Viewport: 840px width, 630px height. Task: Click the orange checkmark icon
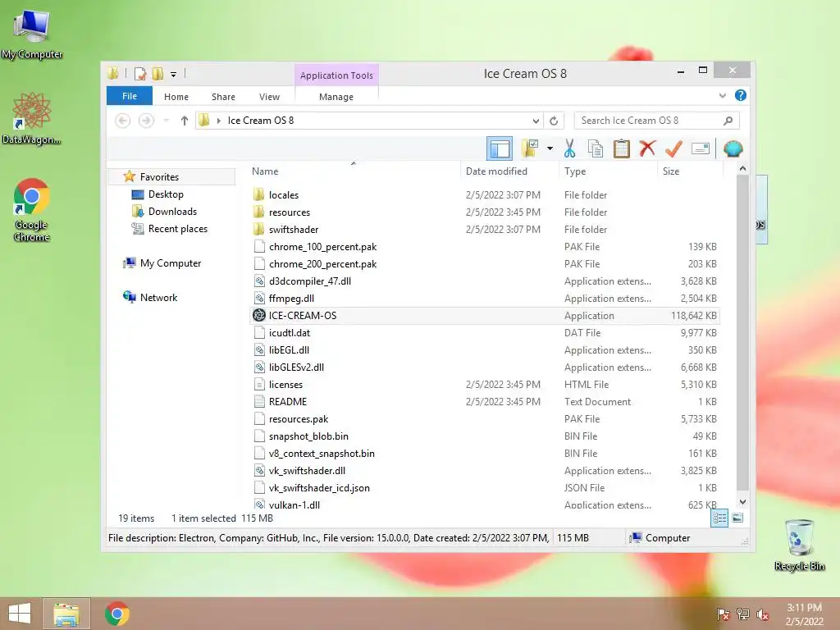click(x=673, y=148)
